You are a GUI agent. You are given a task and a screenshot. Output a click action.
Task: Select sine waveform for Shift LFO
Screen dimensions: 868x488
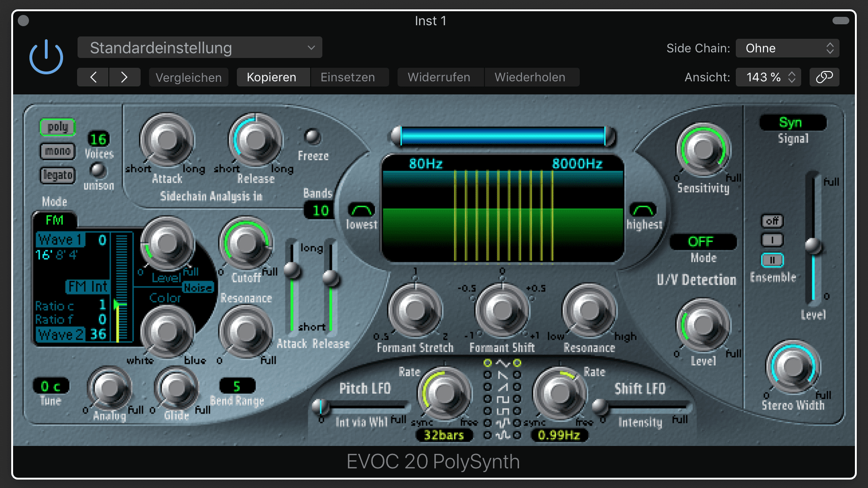pyautogui.click(x=517, y=363)
